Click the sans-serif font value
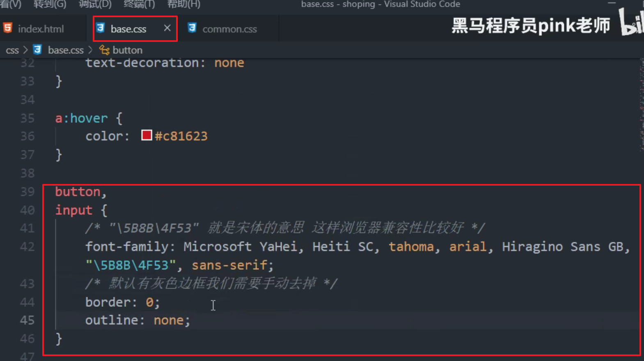This screenshot has width=644, height=361. pos(229,265)
